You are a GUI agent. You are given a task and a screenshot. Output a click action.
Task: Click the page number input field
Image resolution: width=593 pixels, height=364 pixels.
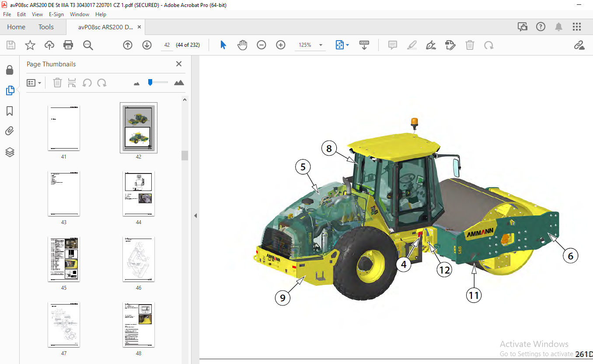pos(167,45)
